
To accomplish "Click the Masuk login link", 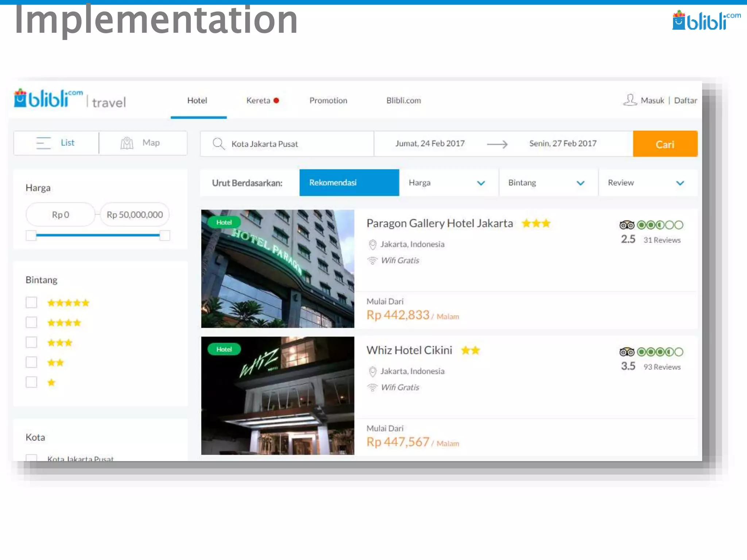I will tap(653, 101).
